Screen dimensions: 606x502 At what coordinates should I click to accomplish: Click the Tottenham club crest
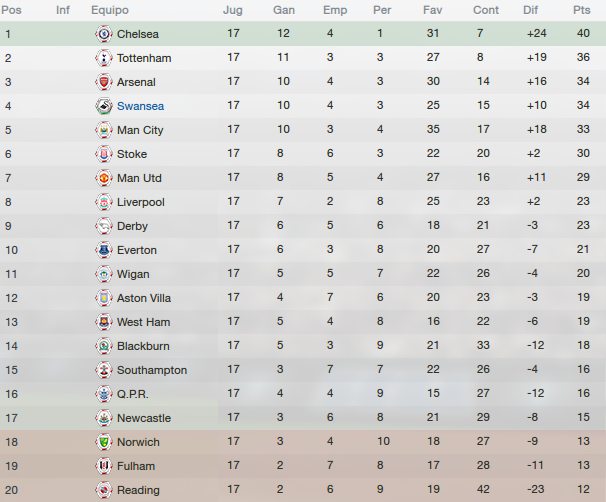[104, 58]
